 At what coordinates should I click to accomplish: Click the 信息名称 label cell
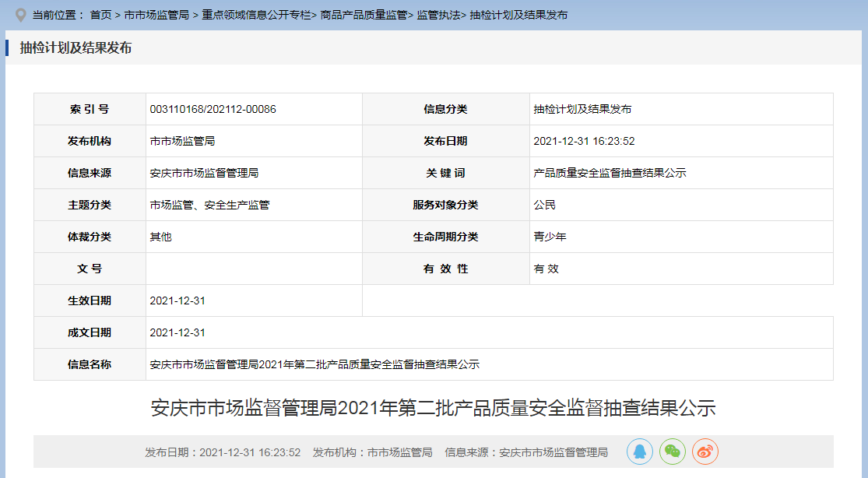coord(90,364)
